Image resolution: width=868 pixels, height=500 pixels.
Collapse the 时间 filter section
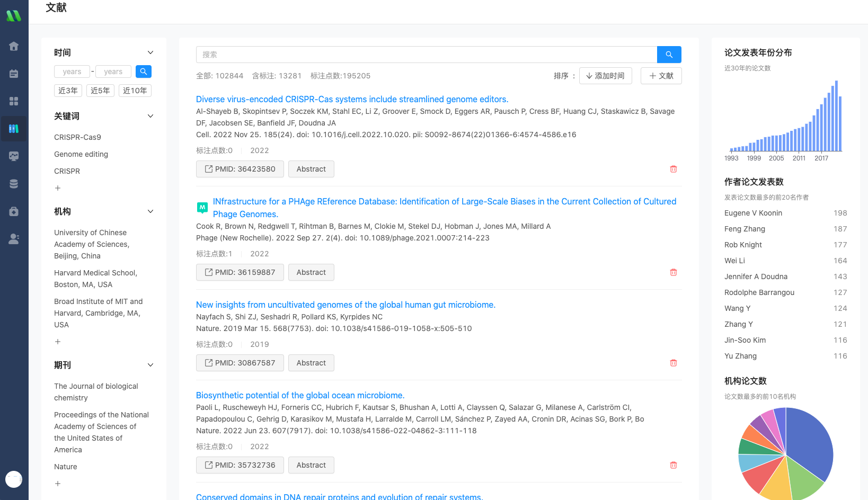pyautogui.click(x=150, y=52)
